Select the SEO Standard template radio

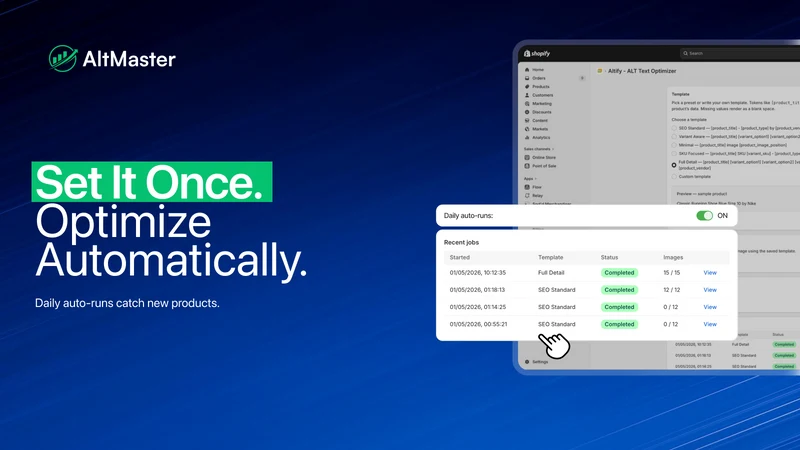click(674, 128)
